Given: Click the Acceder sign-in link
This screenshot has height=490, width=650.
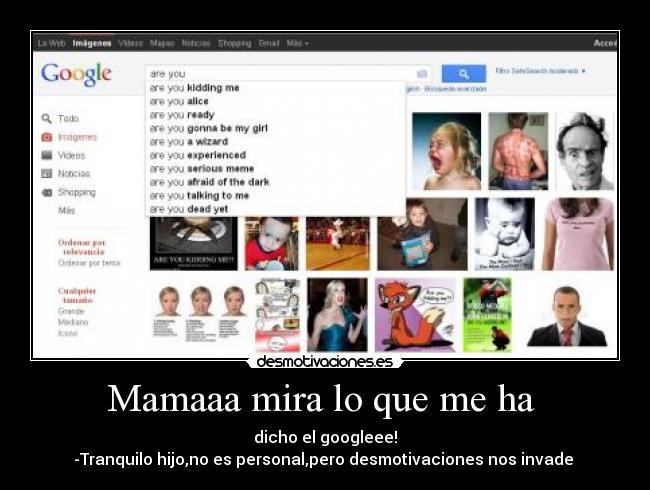Looking at the screenshot, I should pos(605,43).
